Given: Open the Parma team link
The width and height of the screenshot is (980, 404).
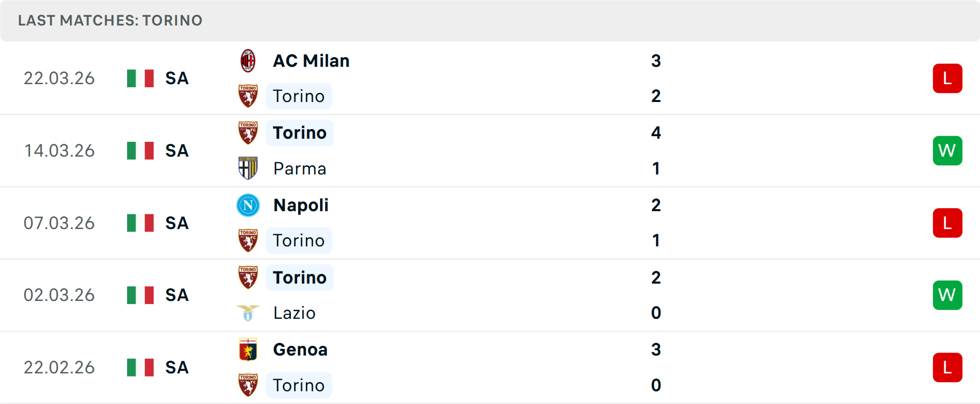Looking at the screenshot, I should click(x=300, y=168).
